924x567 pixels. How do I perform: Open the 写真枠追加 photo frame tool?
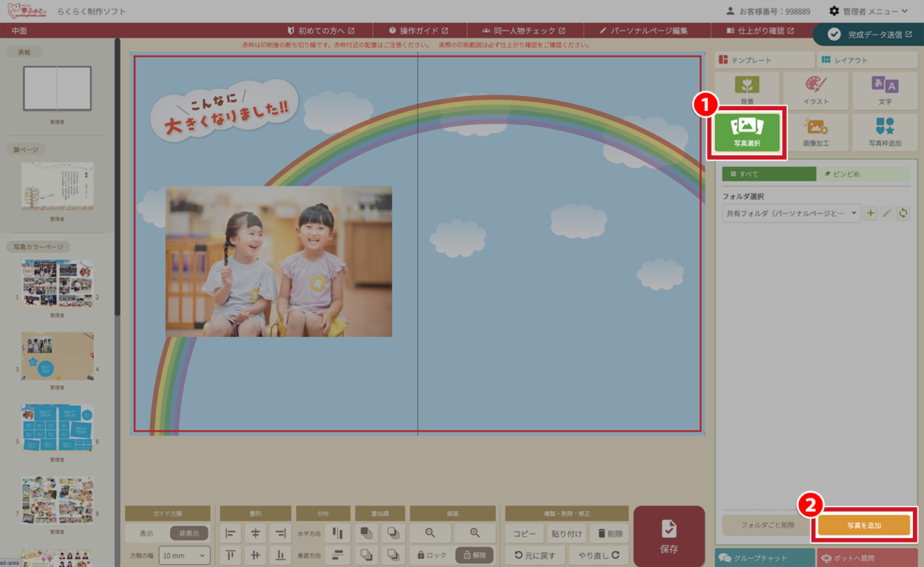(885, 132)
